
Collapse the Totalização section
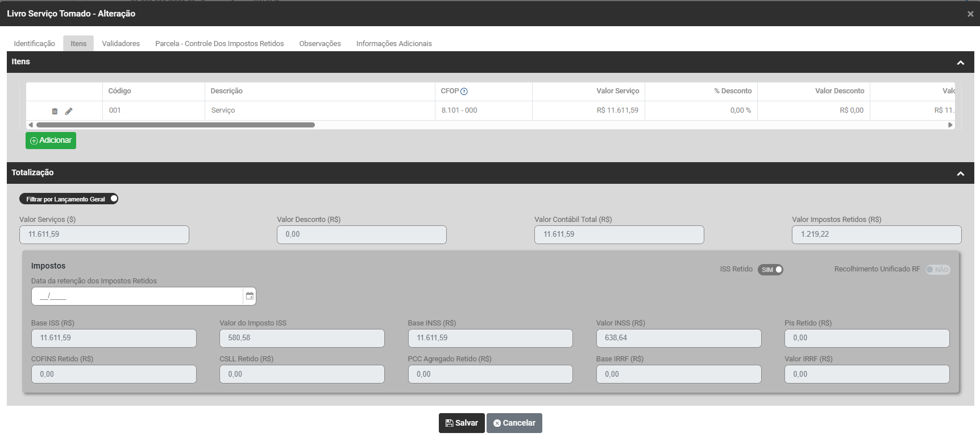[x=961, y=174]
